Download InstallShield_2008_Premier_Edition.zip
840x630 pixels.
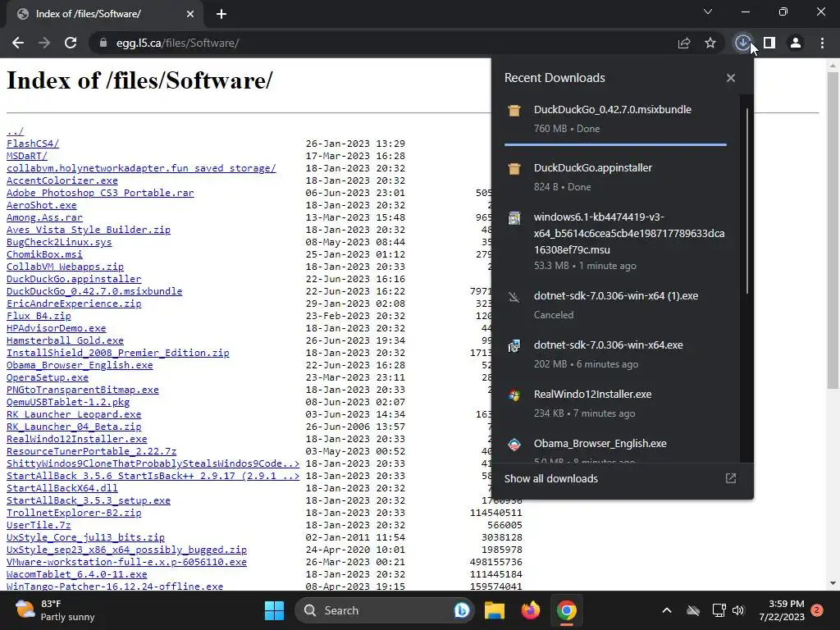pyautogui.click(x=118, y=353)
